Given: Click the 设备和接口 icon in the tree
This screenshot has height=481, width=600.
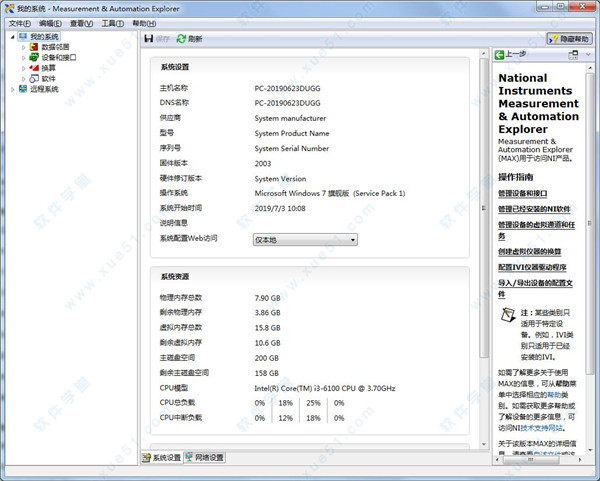Looking at the screenshot, I should (x=34, y=57).
